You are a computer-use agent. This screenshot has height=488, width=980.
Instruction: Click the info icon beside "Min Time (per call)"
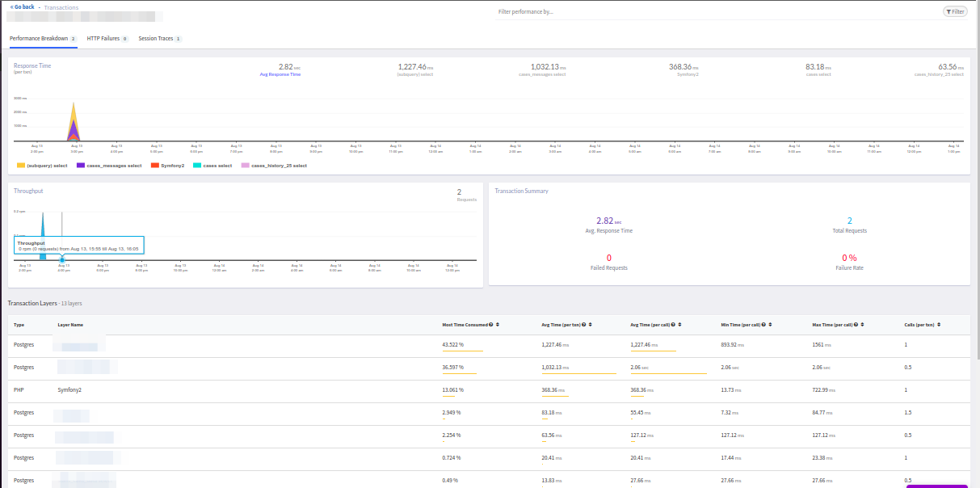pyautogui.click(x=764, y=324)
